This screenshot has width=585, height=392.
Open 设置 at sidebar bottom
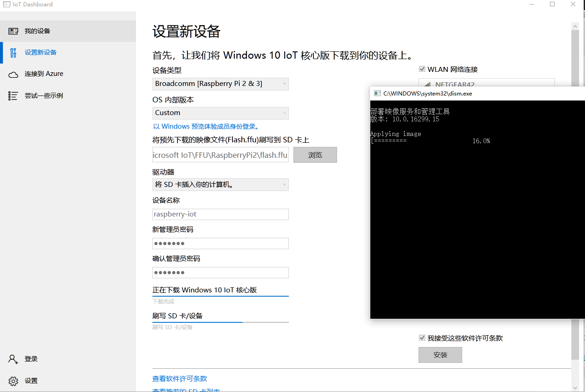pyautogui.click(x=68, y=381)
